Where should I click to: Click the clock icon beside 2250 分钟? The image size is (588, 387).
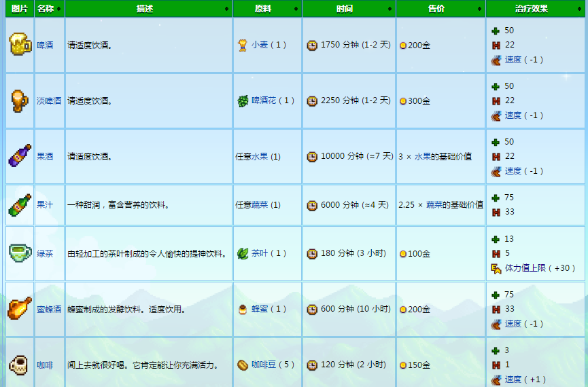pyautogui.click(x=312, y=101)
